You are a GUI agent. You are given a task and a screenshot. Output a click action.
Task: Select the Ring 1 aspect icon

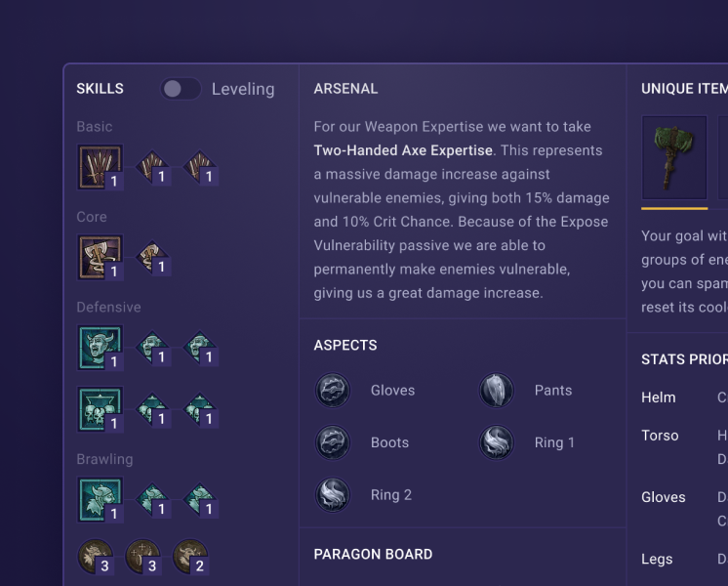(x=497, y=442)
